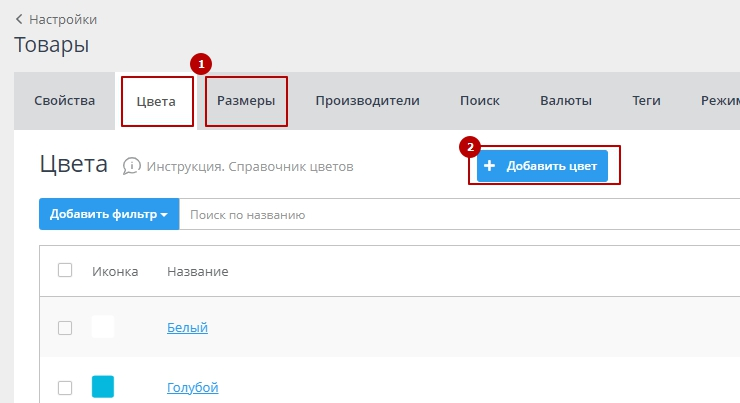Toggle the select-all checkbox in table header
The width and height of the screenshot is (740, 403).
(65, 271)
